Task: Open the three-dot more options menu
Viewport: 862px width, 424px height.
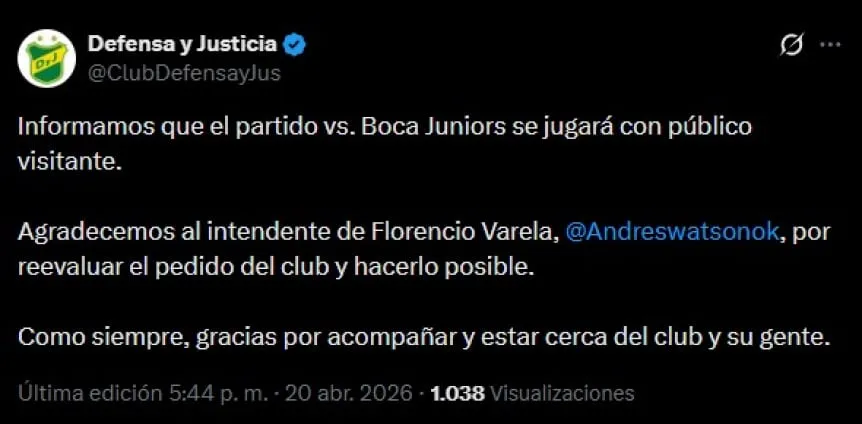Action: click(x=830, y=45)
